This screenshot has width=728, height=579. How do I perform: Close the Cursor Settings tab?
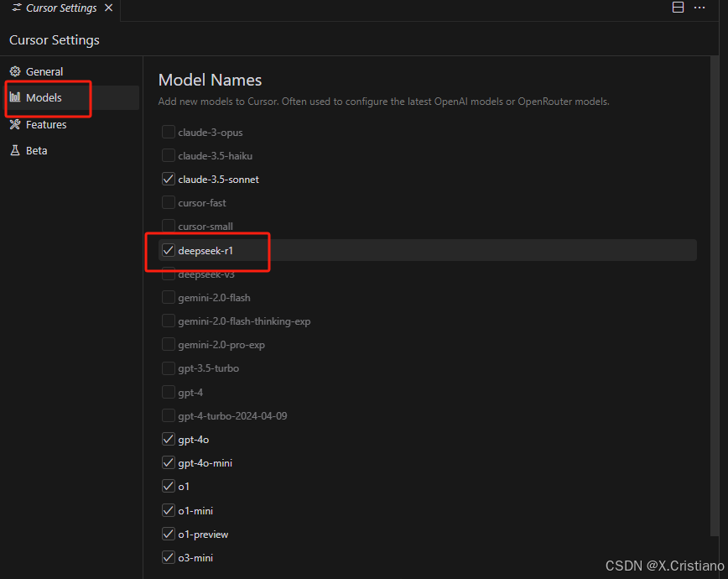[108, 8]
